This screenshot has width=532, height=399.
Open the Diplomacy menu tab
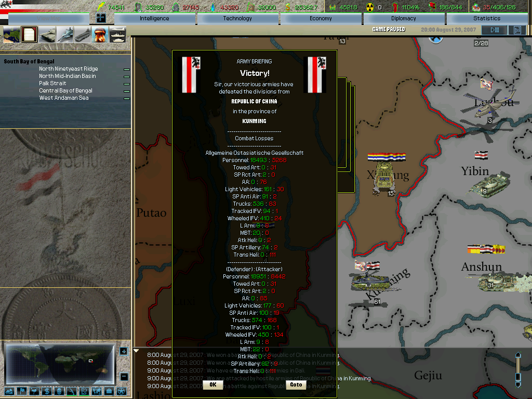404,19
